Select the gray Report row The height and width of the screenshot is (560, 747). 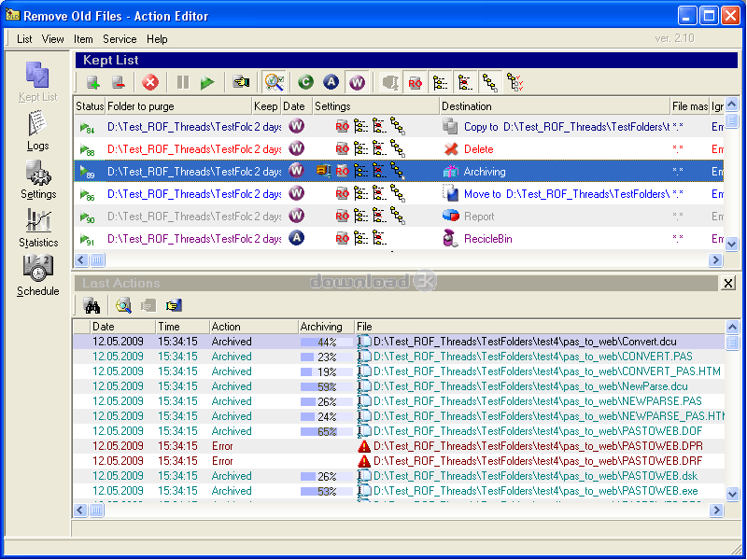click(400, 217)
